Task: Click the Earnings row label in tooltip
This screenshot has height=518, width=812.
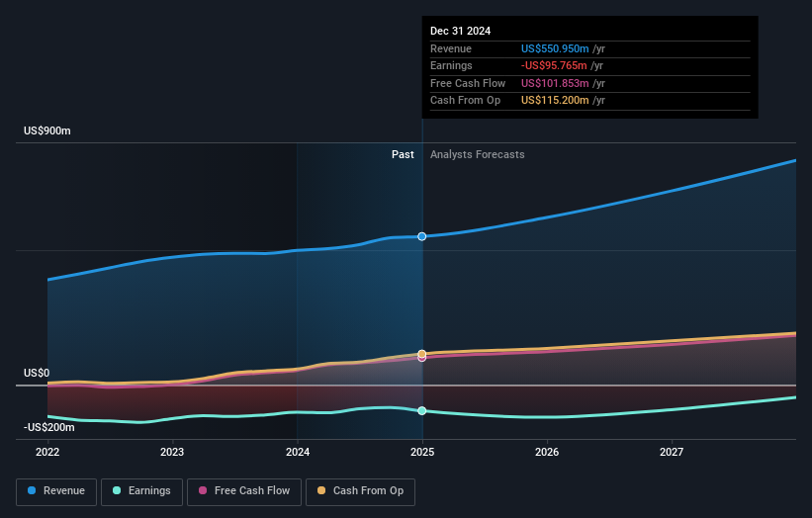Action: [451, 65]
